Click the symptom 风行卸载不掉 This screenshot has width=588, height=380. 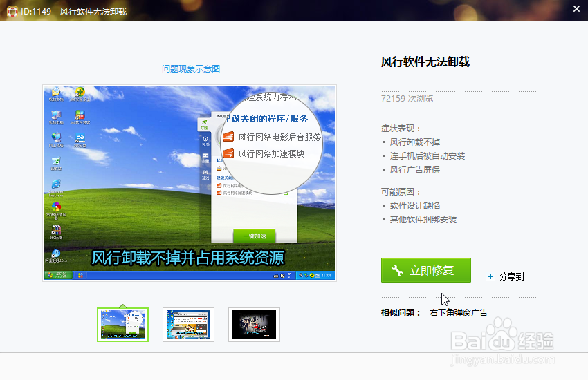(415, 142)
